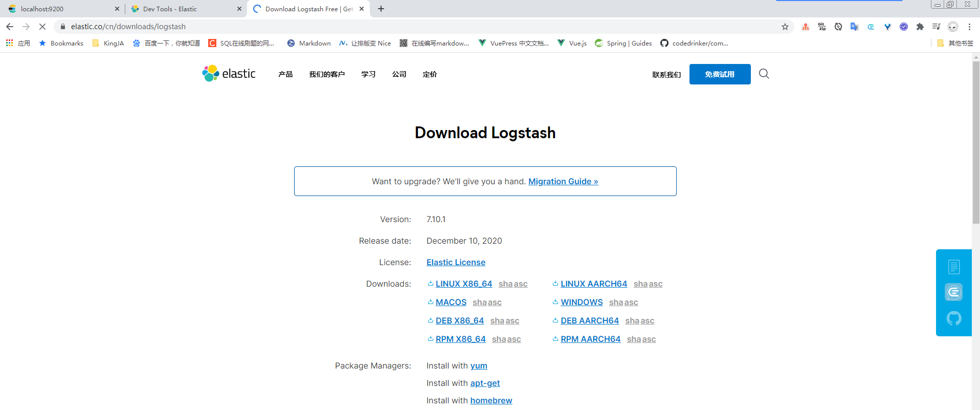The image size is (980, 410).
Task: Open the 其他书签 bookmarks folder
Action: pos(955,43)
